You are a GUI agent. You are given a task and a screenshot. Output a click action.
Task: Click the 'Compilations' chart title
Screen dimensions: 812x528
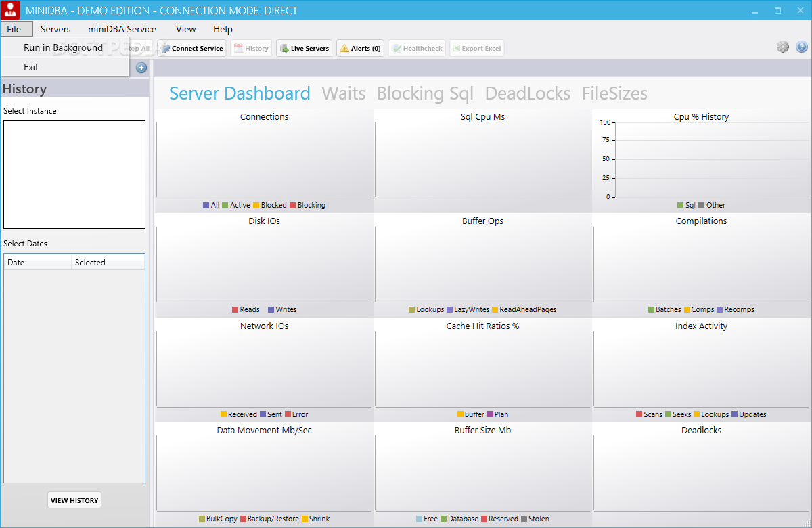pos(701,221)
